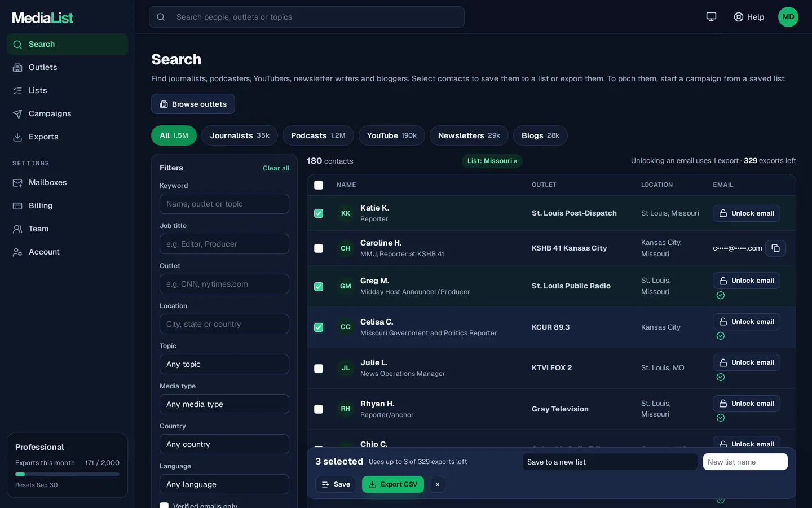Expand the Media type dropdown
This screenshot has width=812, height=508.
(224, 404)
